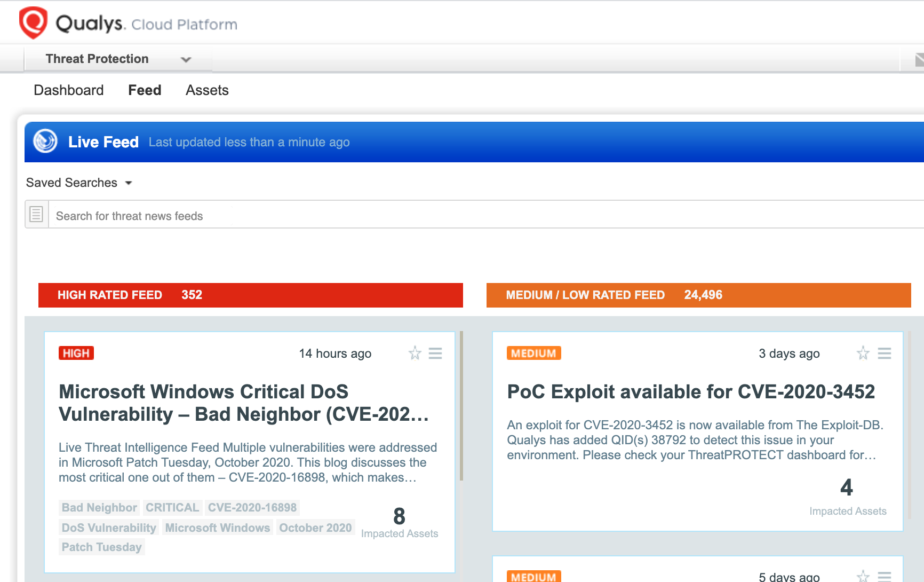
Task: Switch to the Assets tab
Action: coord(207,90)
